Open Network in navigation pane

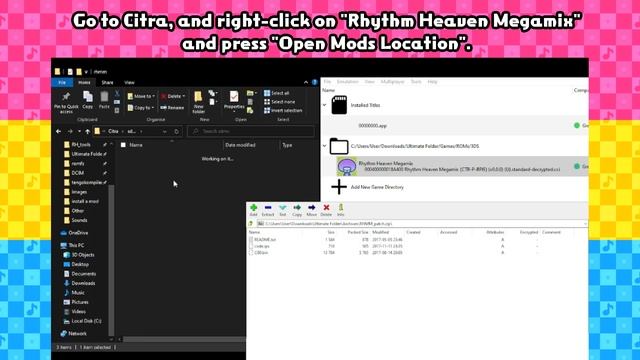77,333
